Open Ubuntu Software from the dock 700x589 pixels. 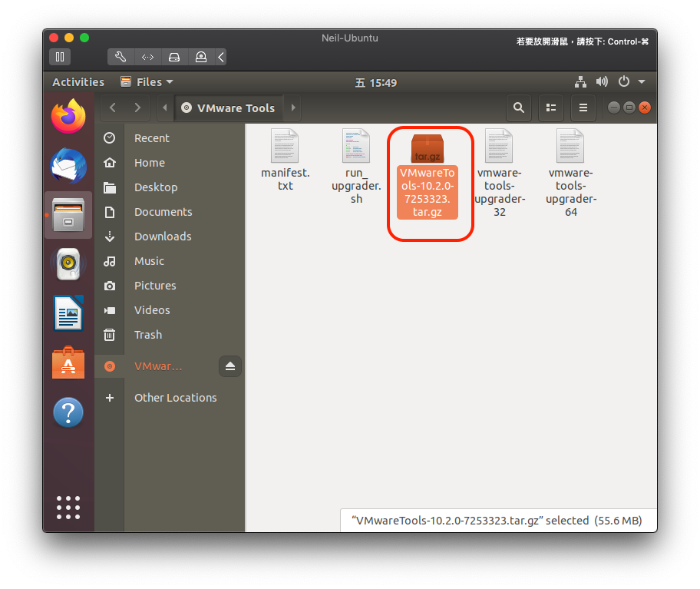(68, 363)
